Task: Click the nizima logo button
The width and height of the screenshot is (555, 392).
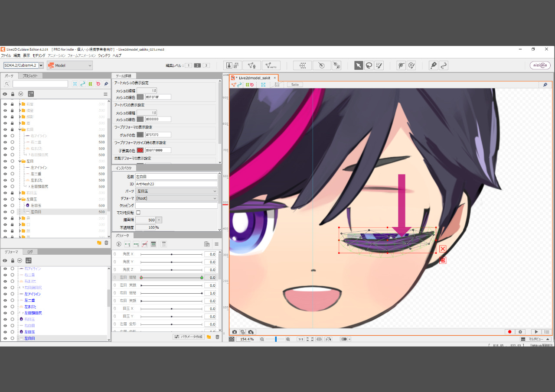Action: point(540,65)
